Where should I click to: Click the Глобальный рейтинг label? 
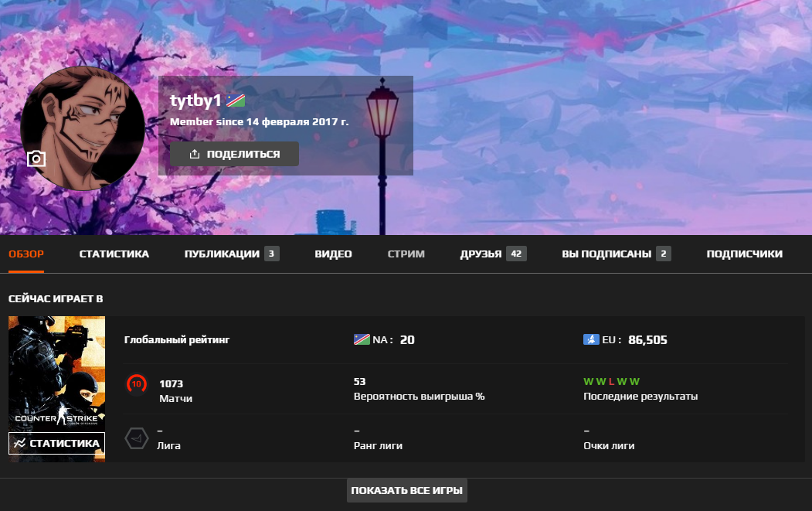click(177, 340)
